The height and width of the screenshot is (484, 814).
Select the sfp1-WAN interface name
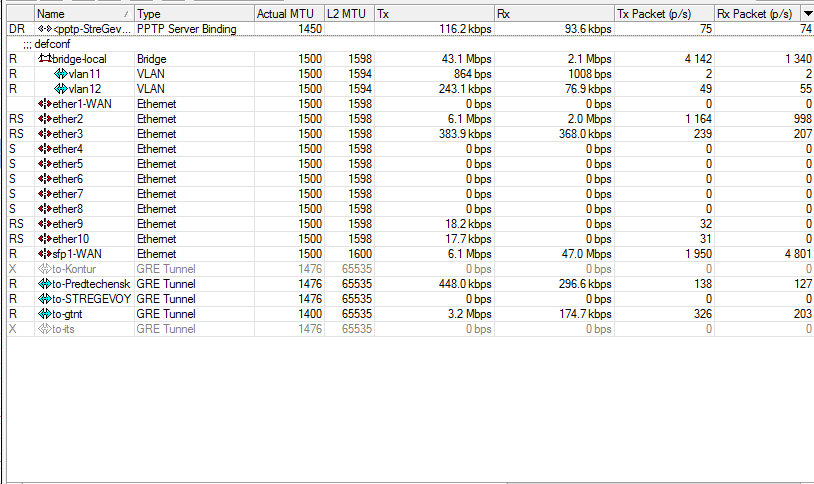pyautogui.click(x=77, y=254)
